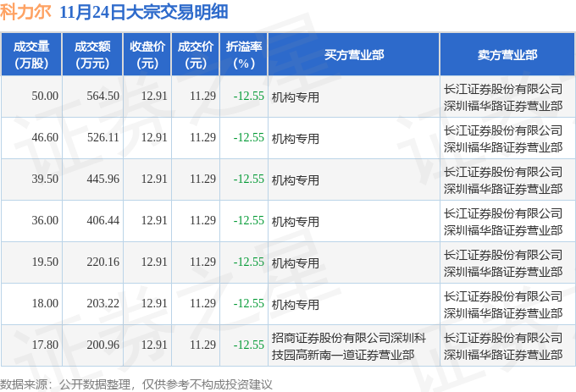Click the 科力尔 stock name in title
The height and width of the screenshot is (392, 576).
(x=25, y=12)
